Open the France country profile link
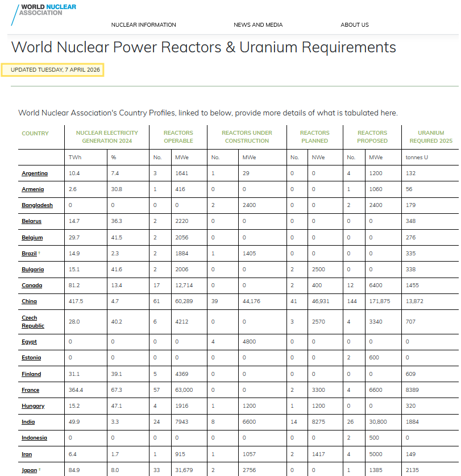461x476 pixels. point(30,390)
